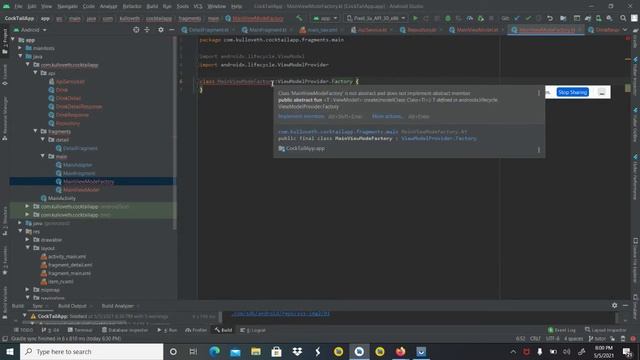Image resolution: width=640 pixels, height=360 pixels.
Task: Click the Git rollback undo arrow icon
Action: [550, 18]
